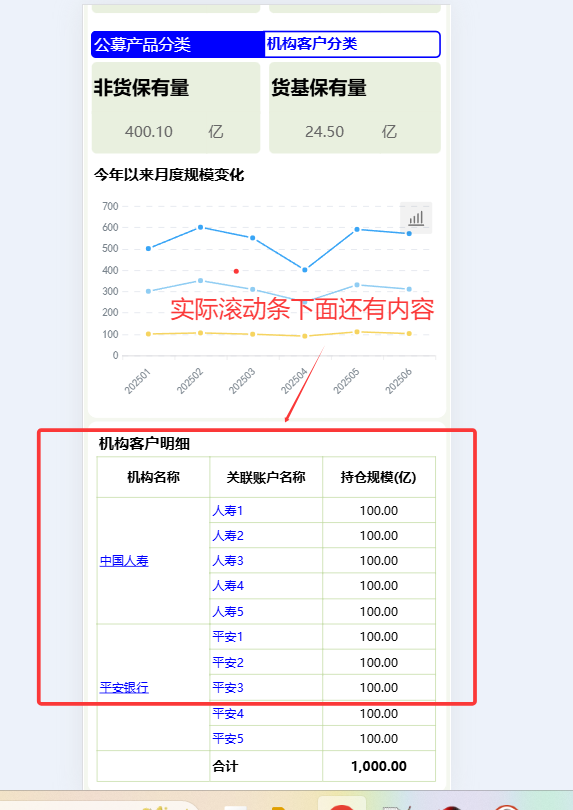Open the 平安3 account link
The width and height of the screenshot is (573, 810).
(x=228, y=688)
